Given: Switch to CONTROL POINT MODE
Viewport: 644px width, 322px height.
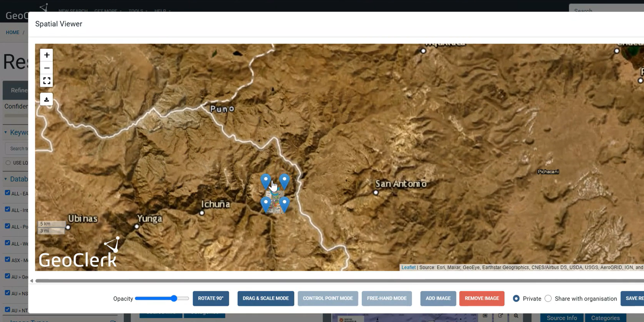Looking at the screenshot, I should point(328,298).
